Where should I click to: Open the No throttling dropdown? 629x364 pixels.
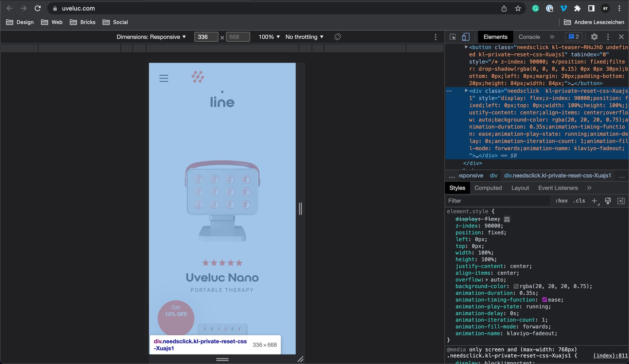tap(304, 37)
